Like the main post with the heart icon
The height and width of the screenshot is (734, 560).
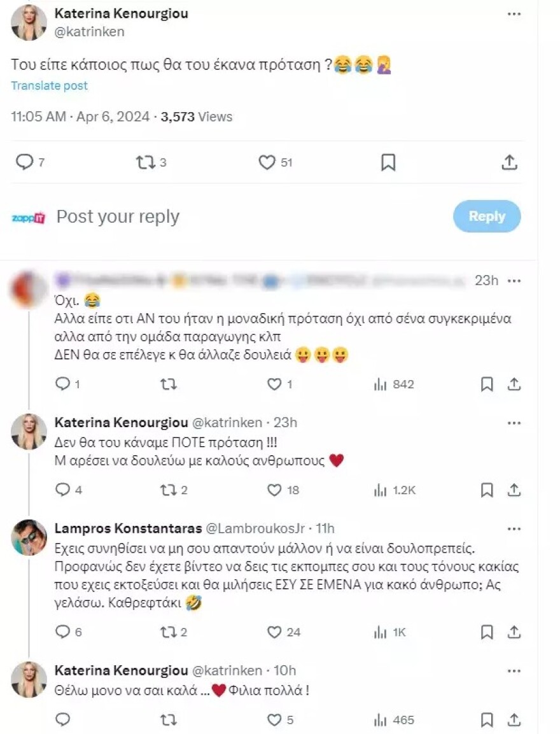coord(268,162)
